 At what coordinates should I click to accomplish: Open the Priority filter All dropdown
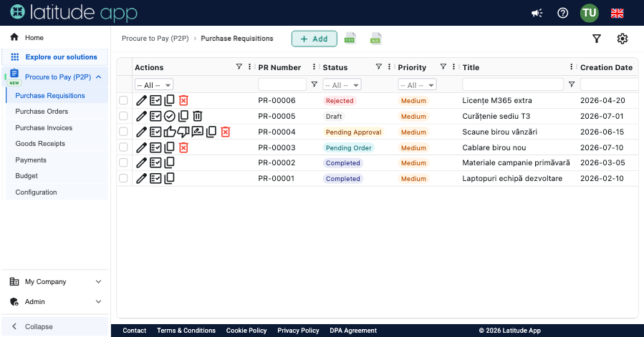[418, 85]
